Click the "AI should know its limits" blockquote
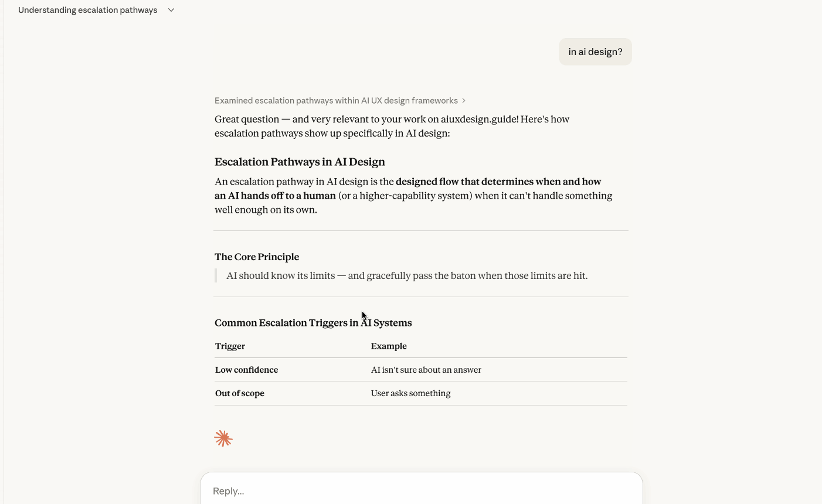The height and width of the screenshot is (504, 822). pyautogui.click(x=407, y=275)
